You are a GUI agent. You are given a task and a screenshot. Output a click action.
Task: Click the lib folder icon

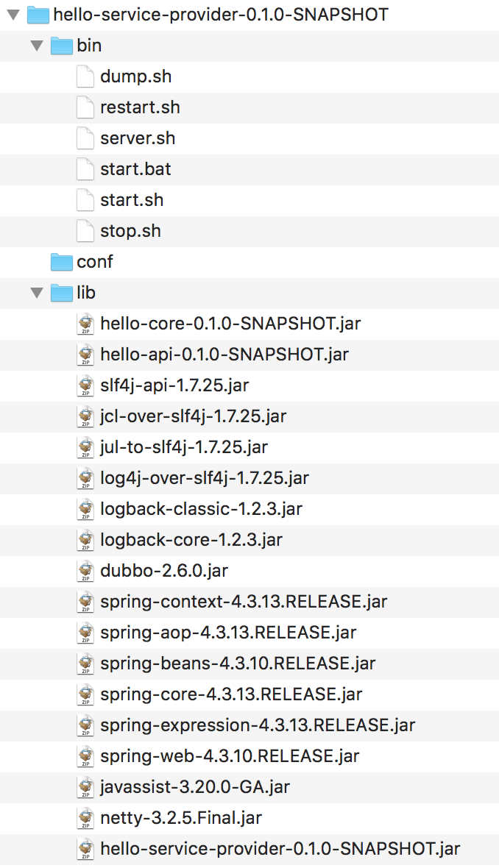point(62,293)
